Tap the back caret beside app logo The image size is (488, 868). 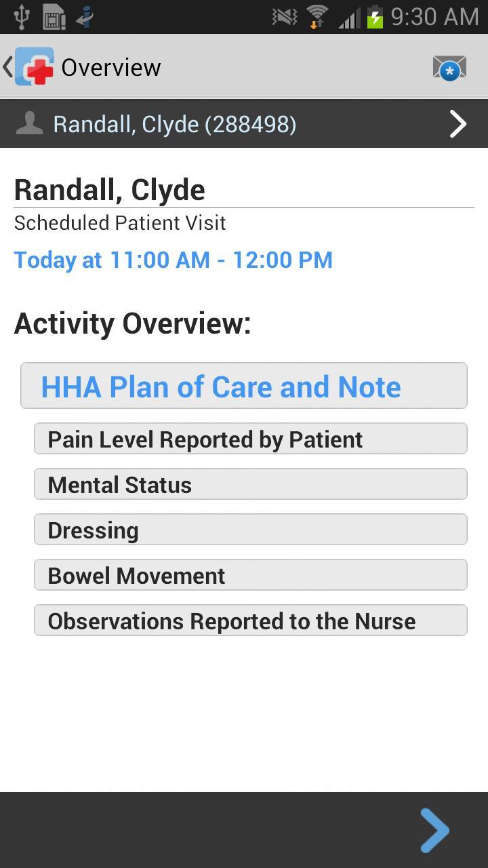(x=7, y=66)
